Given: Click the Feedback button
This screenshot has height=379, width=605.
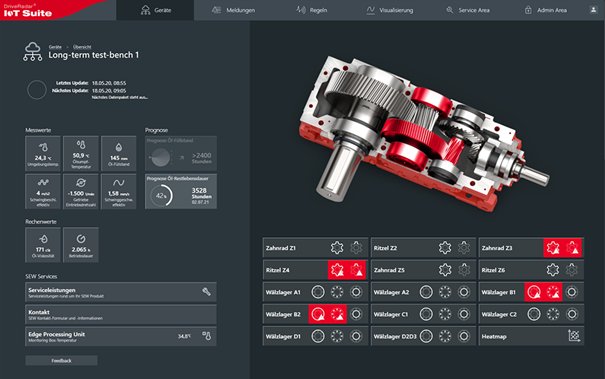Looking at the screenshot, I should click(x=61, y=360).
